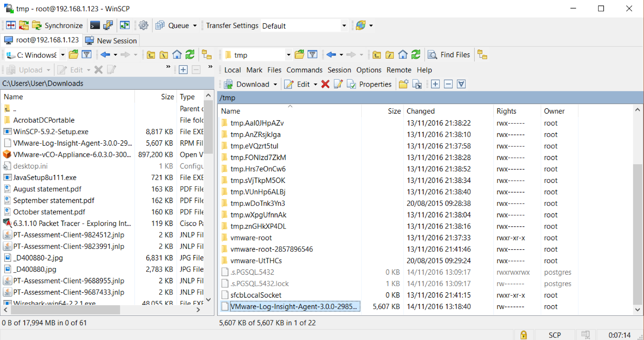Expand the remote Back history dropdown arrow
Viewport: 644px width, 340px height.
pos(341,55)
